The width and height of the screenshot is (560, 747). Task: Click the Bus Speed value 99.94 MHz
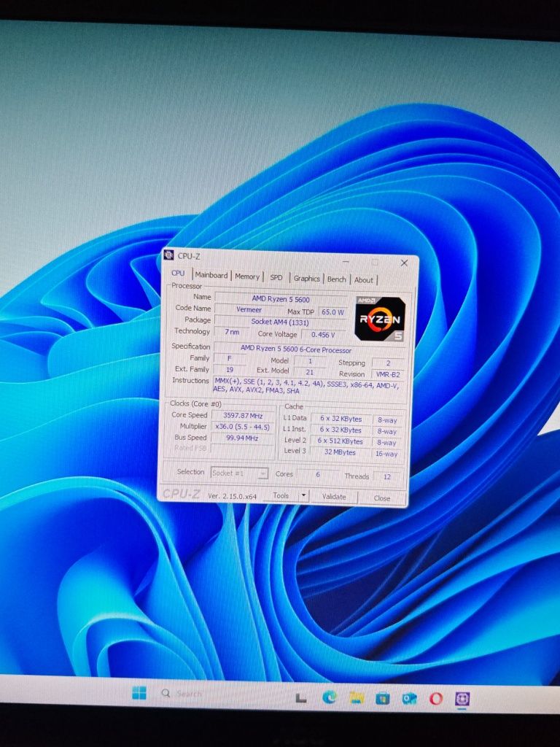pyautogui.click(x=242, y=438)
